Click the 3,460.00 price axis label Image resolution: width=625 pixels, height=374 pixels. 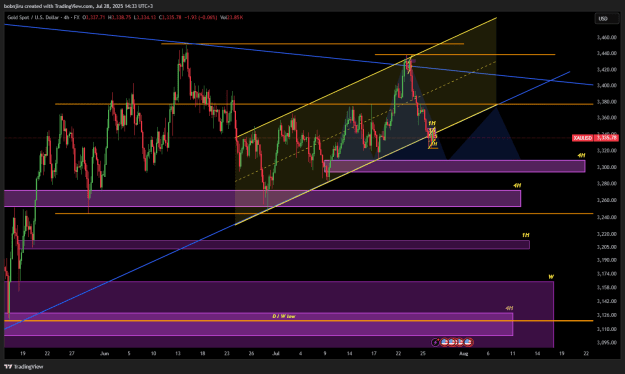607,37
